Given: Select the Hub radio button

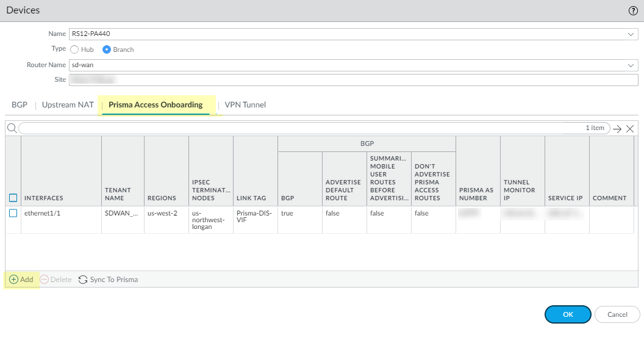Looking at the screenshot, I should click(x=75, y=49).
